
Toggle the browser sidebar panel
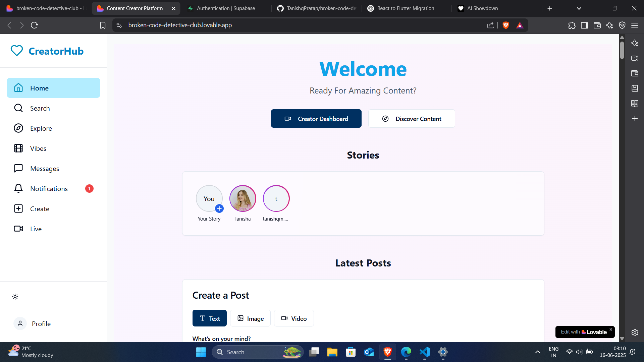(585, 25)
